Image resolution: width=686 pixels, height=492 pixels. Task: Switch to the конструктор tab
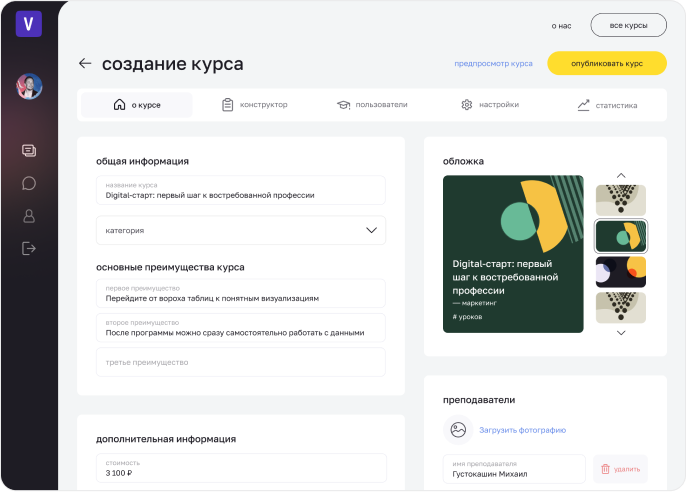point(254,105)
